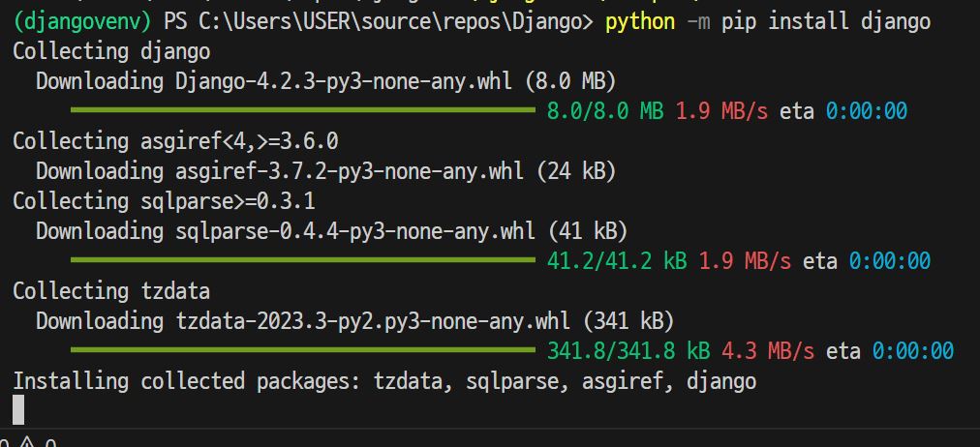This screenshot has height=447, width=980.
Task: Click the tzdata download progress bar
Action: point(303,349)
